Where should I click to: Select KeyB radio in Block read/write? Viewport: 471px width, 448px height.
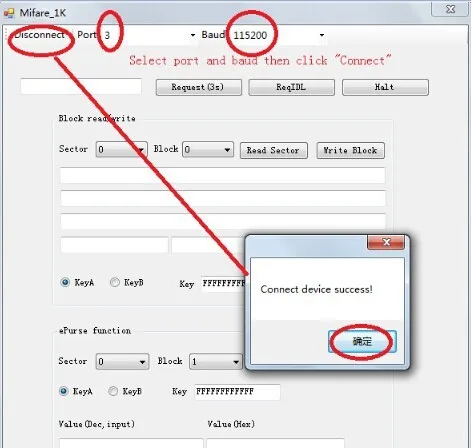click(115, 282)
